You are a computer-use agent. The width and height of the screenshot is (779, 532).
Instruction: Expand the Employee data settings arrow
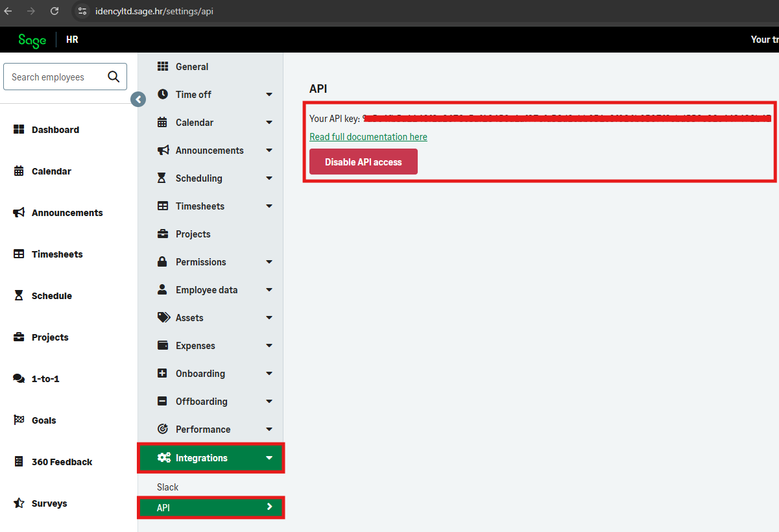pyautogui.click(x=269, y=290)
